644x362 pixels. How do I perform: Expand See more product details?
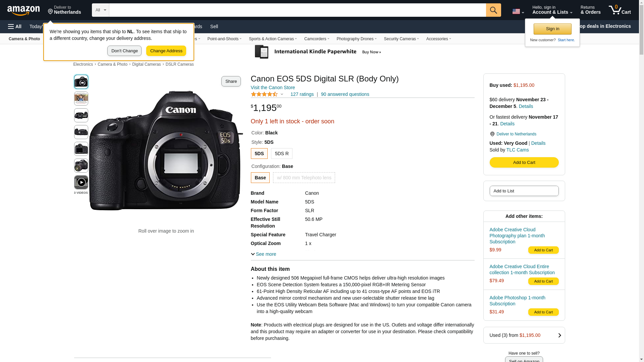[x=264, y=254]
